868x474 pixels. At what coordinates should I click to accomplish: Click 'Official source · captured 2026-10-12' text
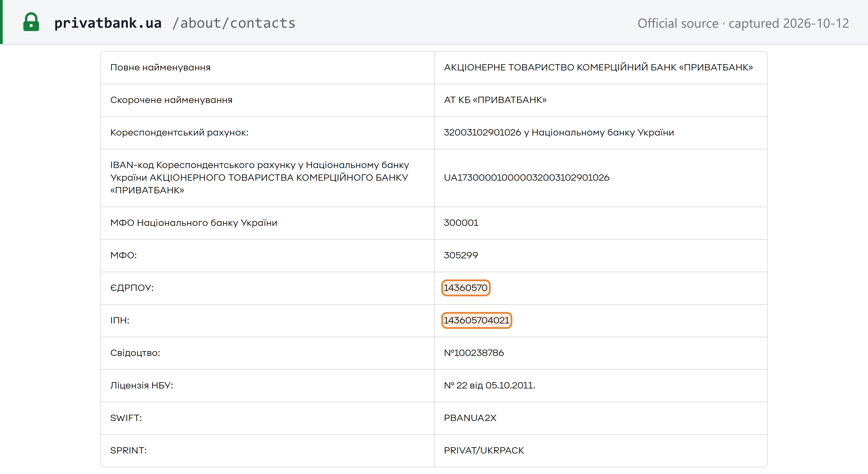[743, 23]
